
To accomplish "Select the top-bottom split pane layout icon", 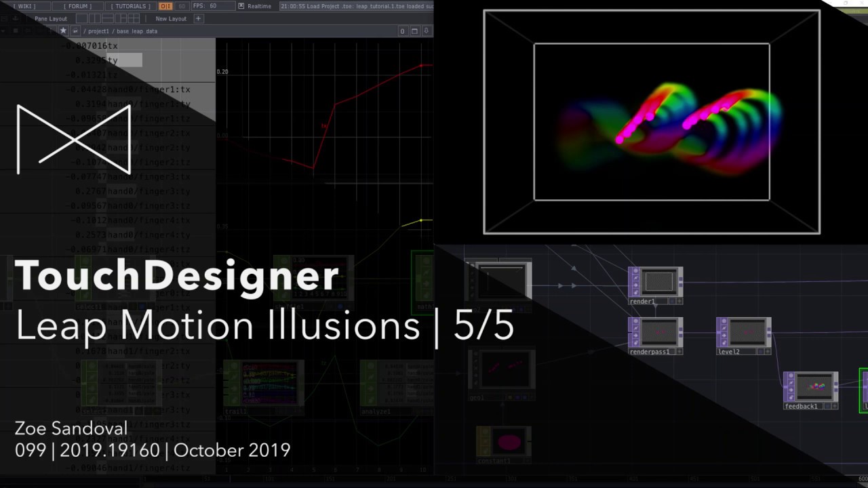I will (x=107, y=18).
